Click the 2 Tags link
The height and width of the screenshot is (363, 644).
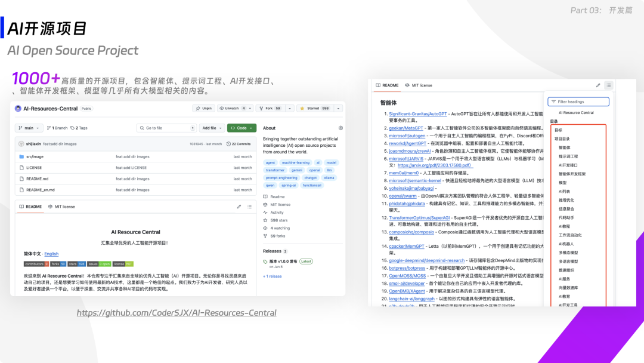click(79, 128)
